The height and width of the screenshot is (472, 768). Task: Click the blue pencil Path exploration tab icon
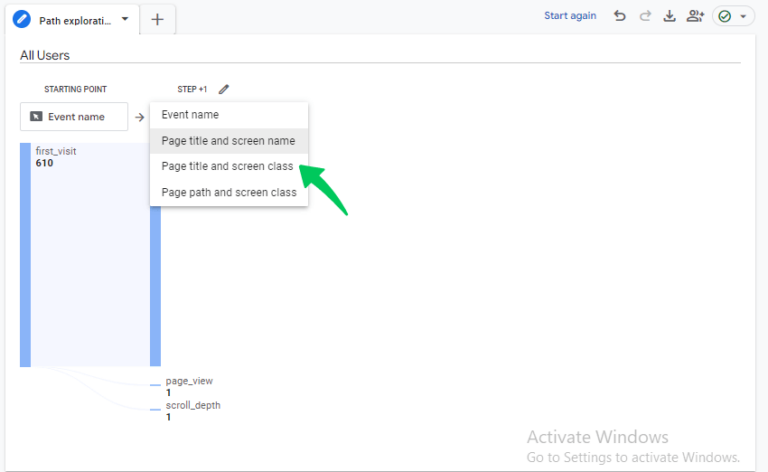point(22,19)
